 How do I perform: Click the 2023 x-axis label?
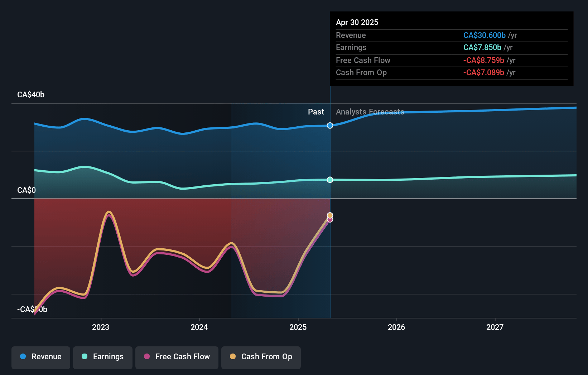click(101, 327)
